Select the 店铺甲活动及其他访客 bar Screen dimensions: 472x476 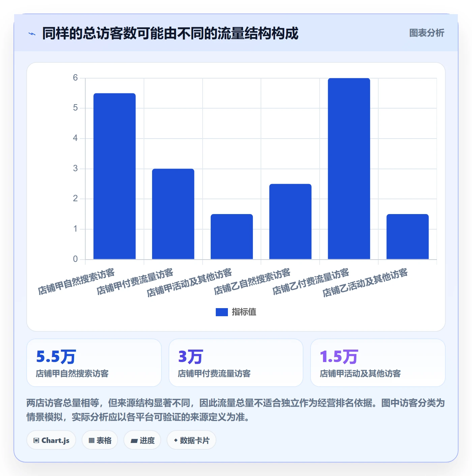coord(232,237)
